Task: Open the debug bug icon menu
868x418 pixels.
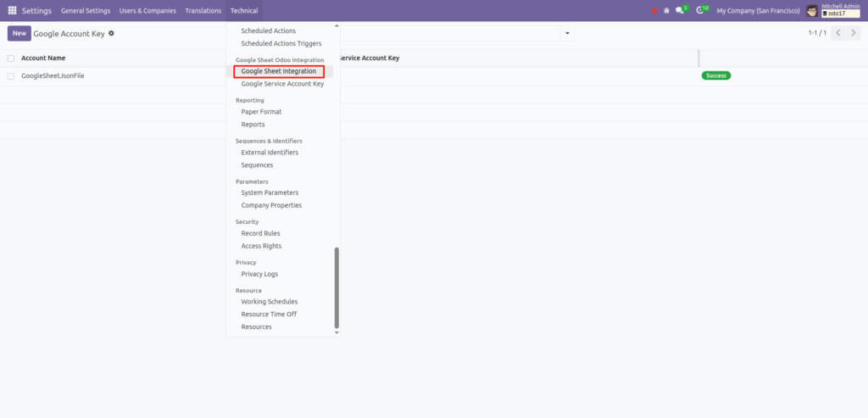Action: (x=666, y=10)
